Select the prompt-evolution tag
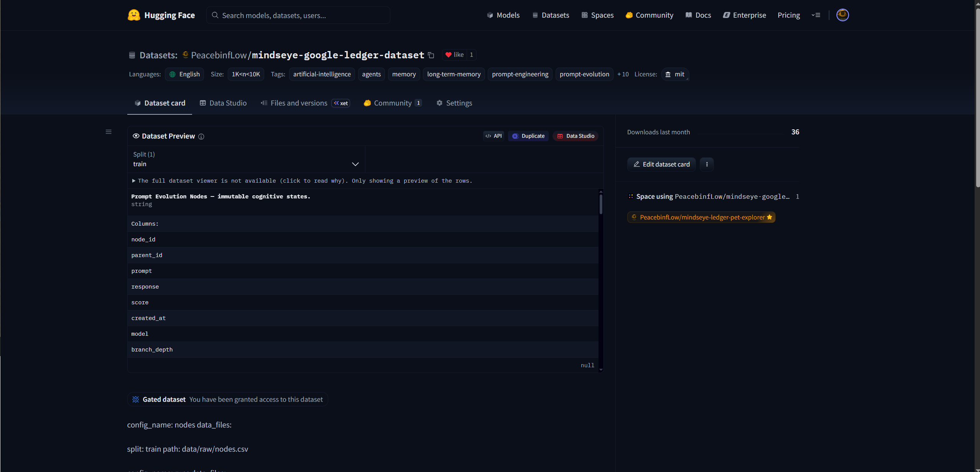Screen dimensions: 980x472 (584, 74)
